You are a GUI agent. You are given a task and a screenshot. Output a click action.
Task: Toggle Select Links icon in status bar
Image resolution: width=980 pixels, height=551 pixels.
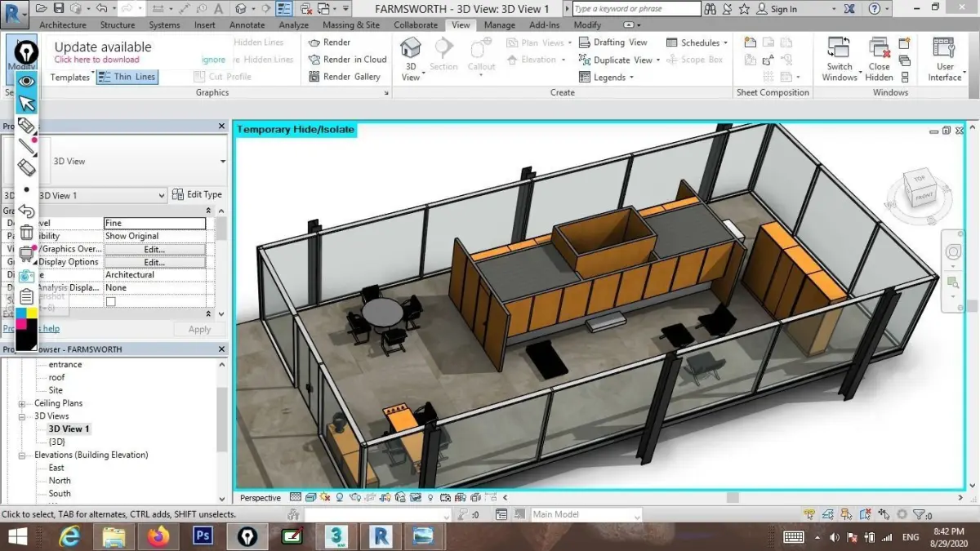[809, 514]
